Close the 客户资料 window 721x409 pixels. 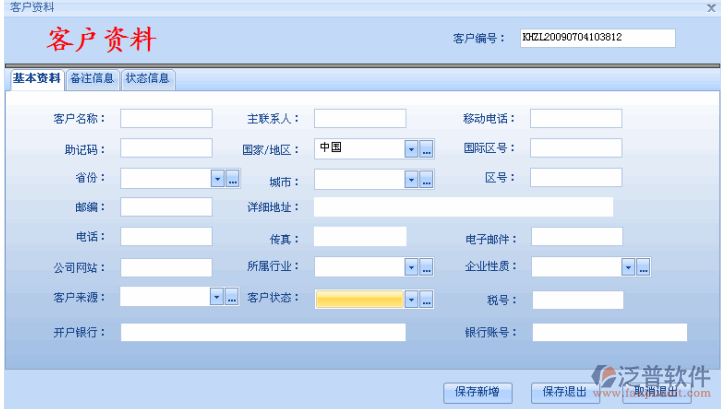tap(711, 7)
